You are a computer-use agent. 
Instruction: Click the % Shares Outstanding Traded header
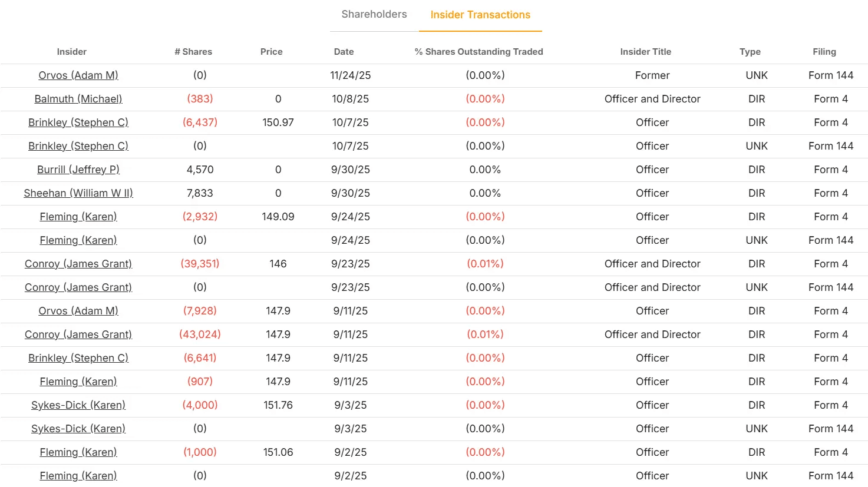478,52
